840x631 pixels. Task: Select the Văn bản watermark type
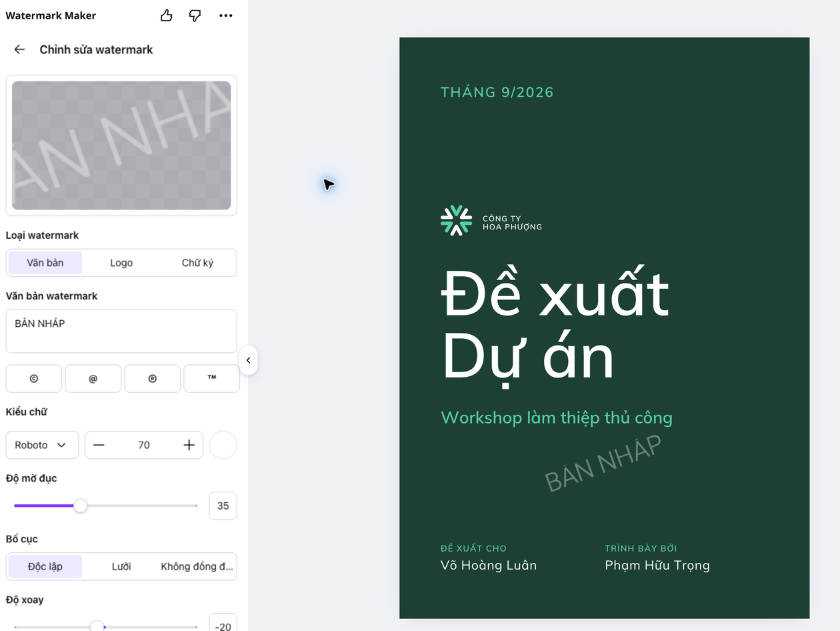click(x=45, y=263)
